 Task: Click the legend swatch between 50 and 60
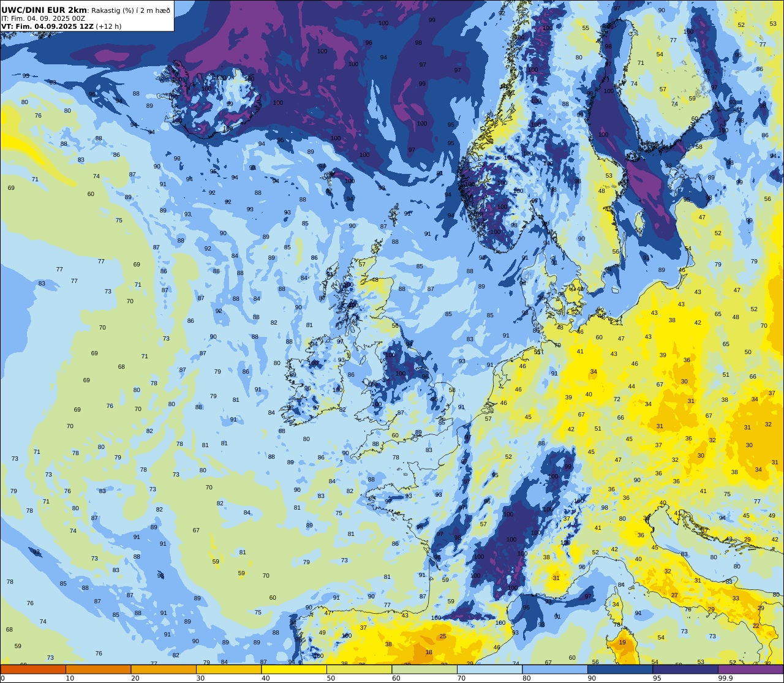coord(359,670)
